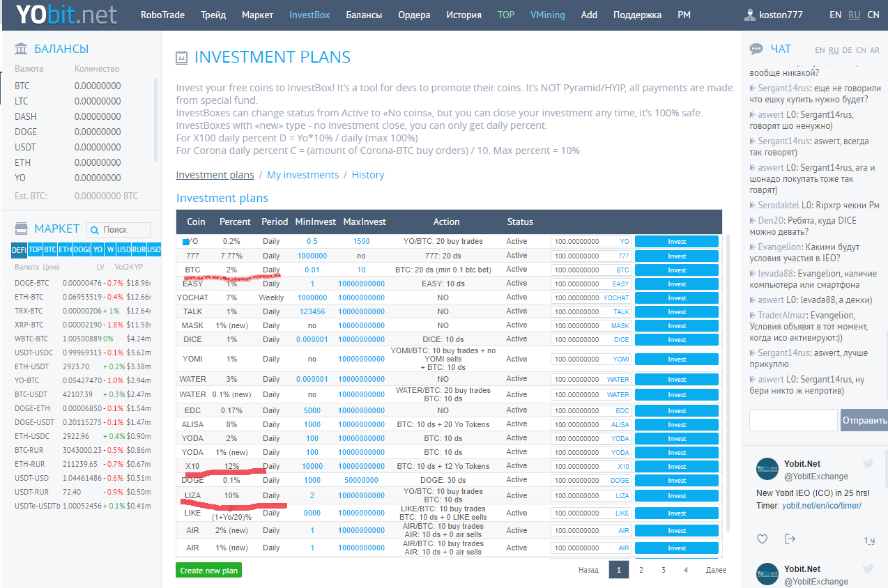The width and height of the screenshot is (888, 588).
Task: Like the Yobit IEO tweet with the heart
Action: pos(763,539)
